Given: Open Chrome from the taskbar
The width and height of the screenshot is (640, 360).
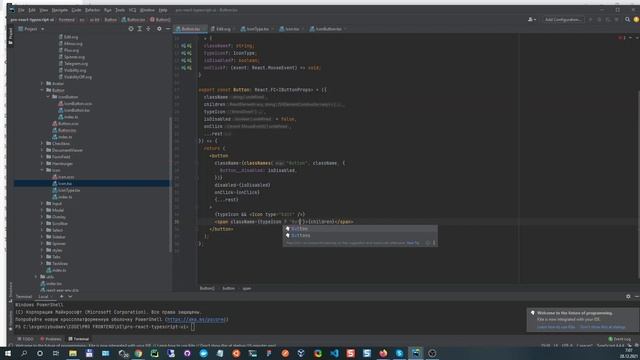Looking at the screenshot, I should click(138, 353).
